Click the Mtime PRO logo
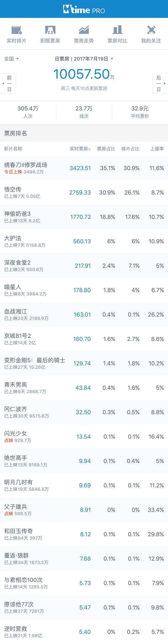 (x=84, y=10)
